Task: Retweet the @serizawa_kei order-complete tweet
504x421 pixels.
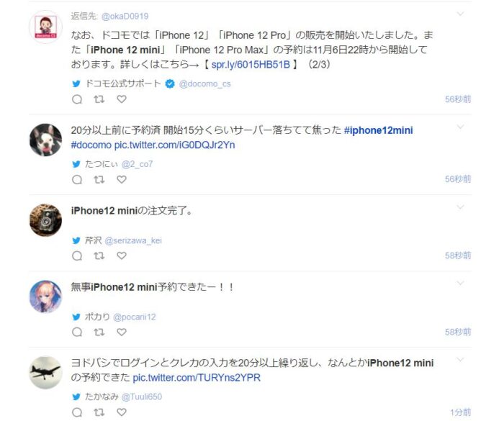Action: 99,255
